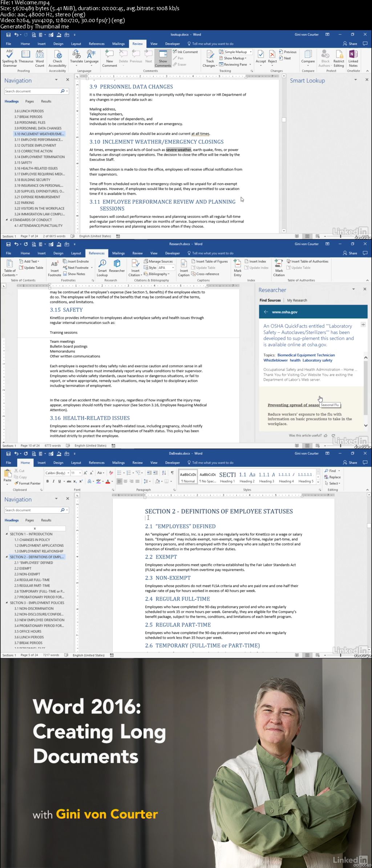Image resolution: width=372 pixels, height=868 pixels.
Task: Open Insert tab in DaBreaks.docx window
Action: click(x=42, y=463)
